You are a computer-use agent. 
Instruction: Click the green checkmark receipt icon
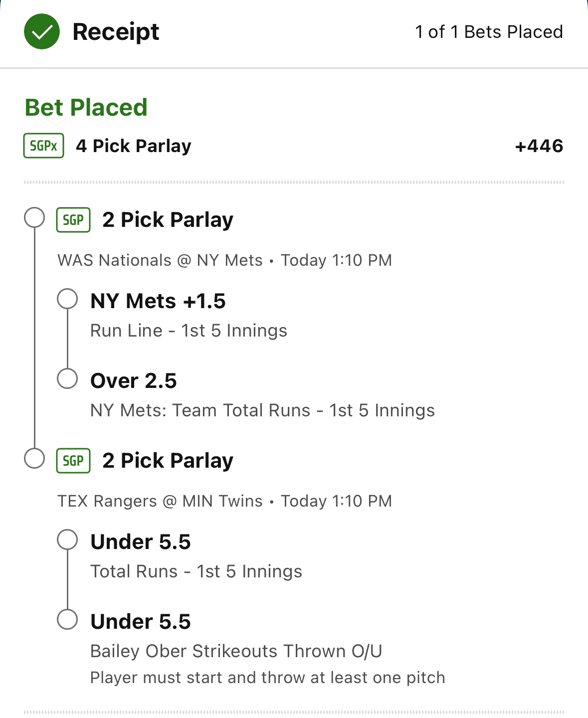pyautogui.click(x=42, y=32)
